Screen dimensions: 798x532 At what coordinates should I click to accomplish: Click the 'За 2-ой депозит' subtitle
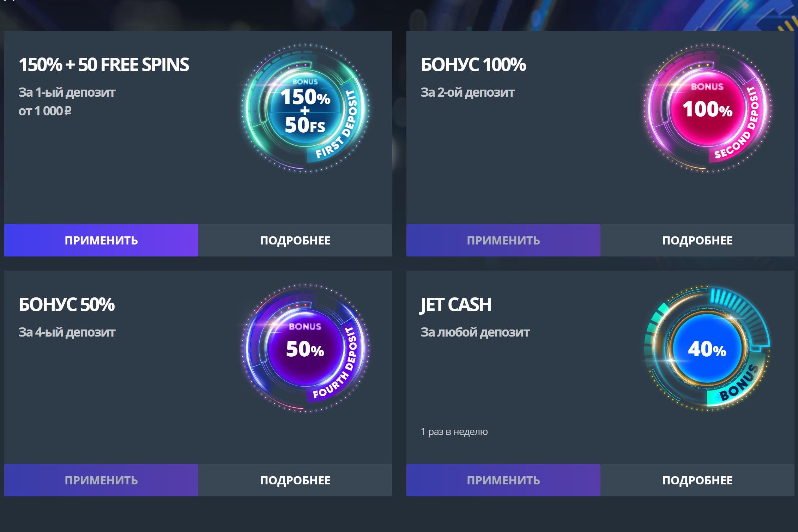[467, 92]
